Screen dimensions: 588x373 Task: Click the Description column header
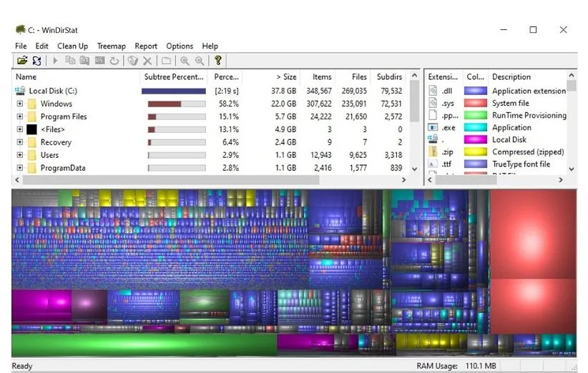[511, 76]
